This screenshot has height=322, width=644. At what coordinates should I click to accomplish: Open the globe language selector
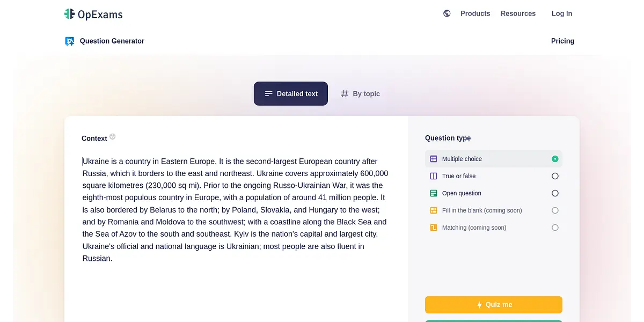[x=447, y=13]
